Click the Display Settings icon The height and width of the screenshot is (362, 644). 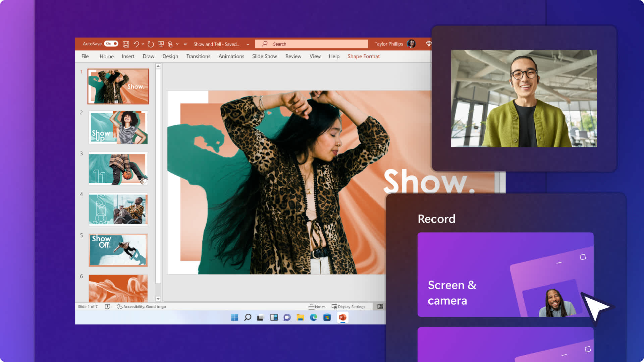click(333, 306)
